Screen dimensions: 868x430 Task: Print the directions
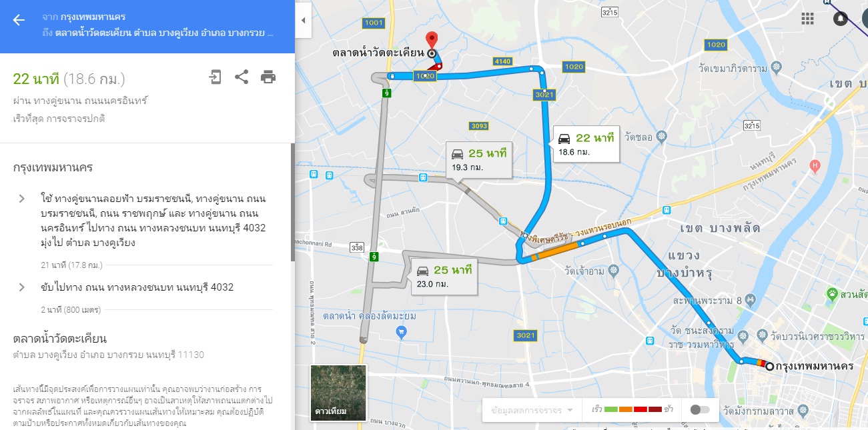[x=268, y=77]
